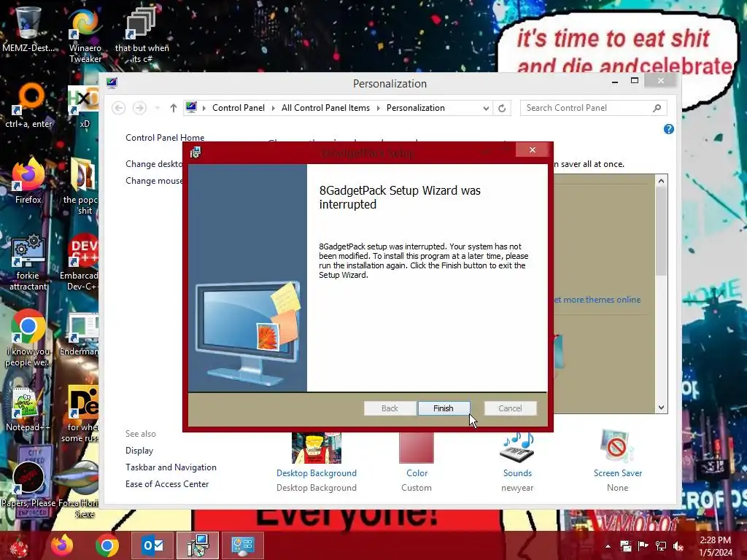Expand the arrow after All Control Panel Items

[x=379, y=108]
